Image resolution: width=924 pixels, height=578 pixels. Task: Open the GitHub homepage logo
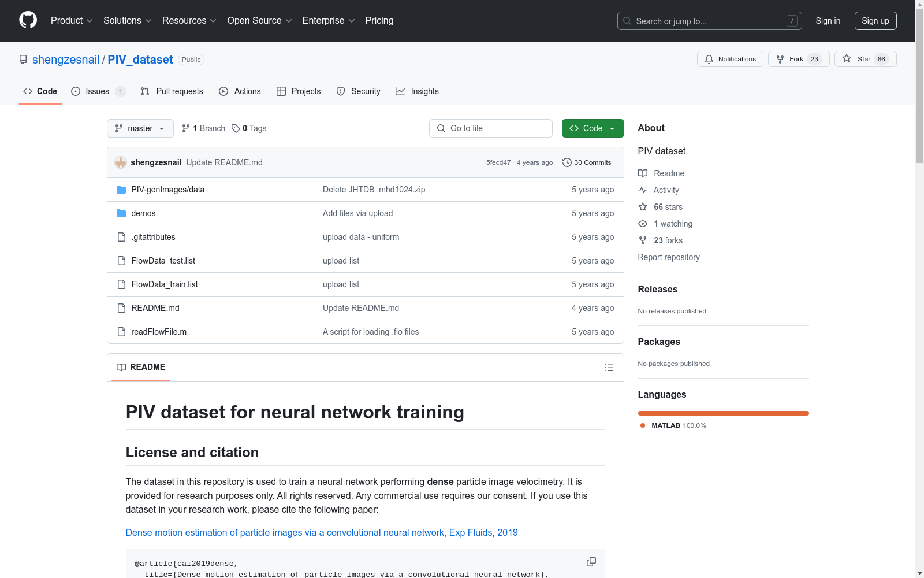coord(28,20)
